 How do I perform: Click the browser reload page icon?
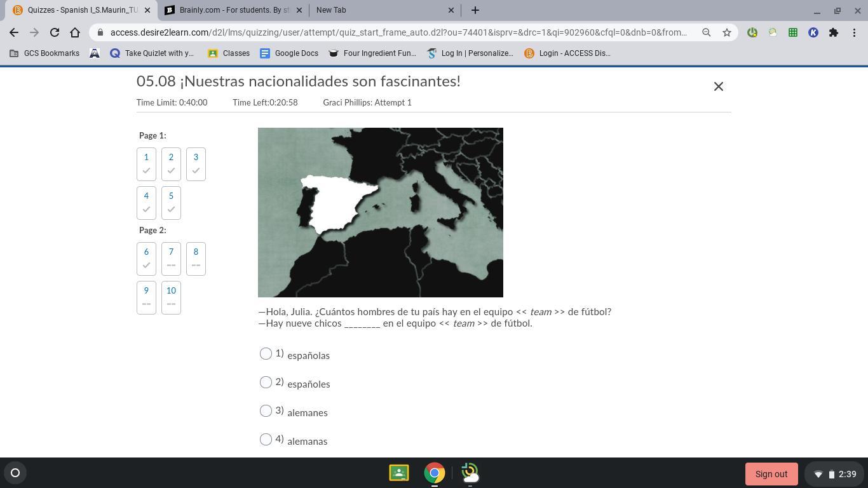click(x=55, y=32)
